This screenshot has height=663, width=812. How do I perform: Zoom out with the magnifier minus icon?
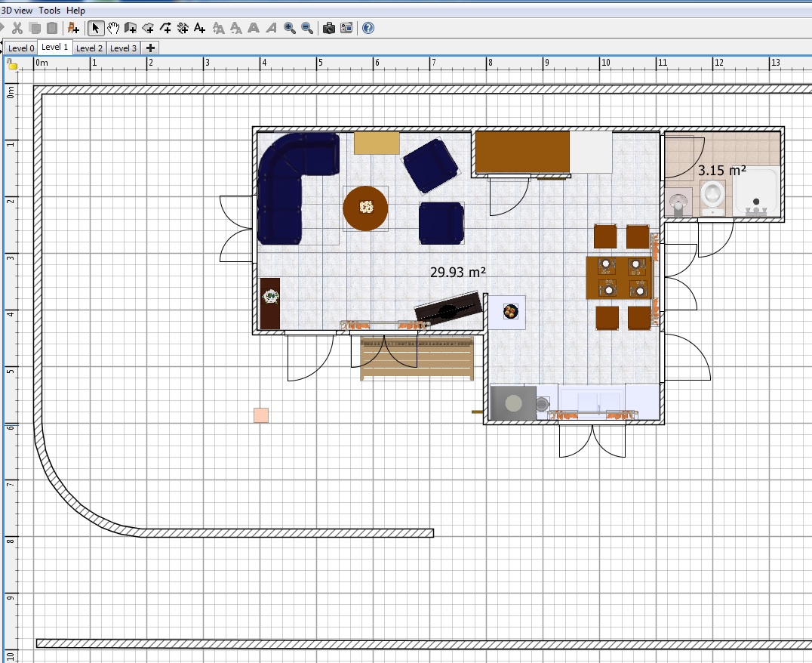307,28
